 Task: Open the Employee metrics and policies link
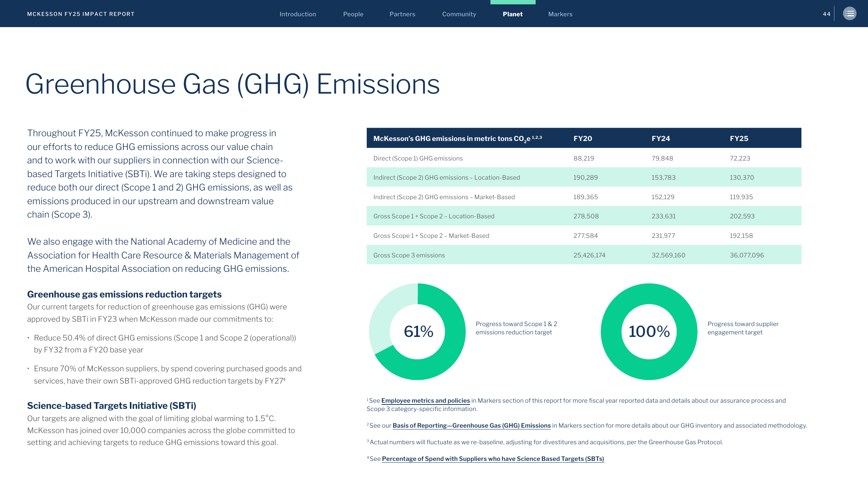[425, 401]
